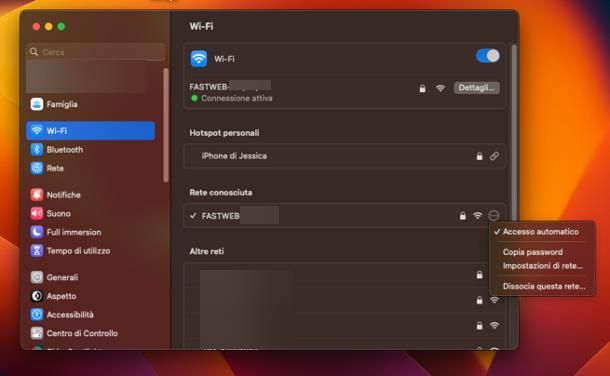Click link icon in iPhone di Jessica row
The width and height of the screenshot is (610, 376).
[x=494, y=156]
